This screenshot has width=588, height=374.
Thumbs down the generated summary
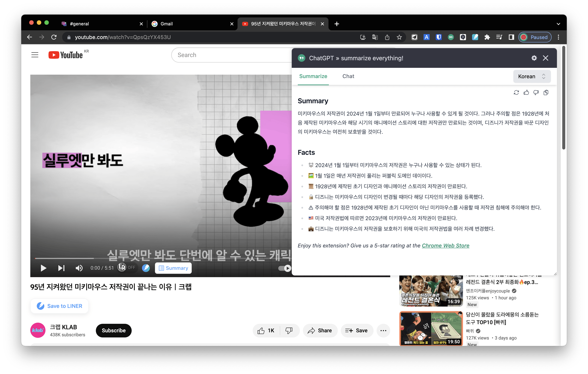pos(536,93)
